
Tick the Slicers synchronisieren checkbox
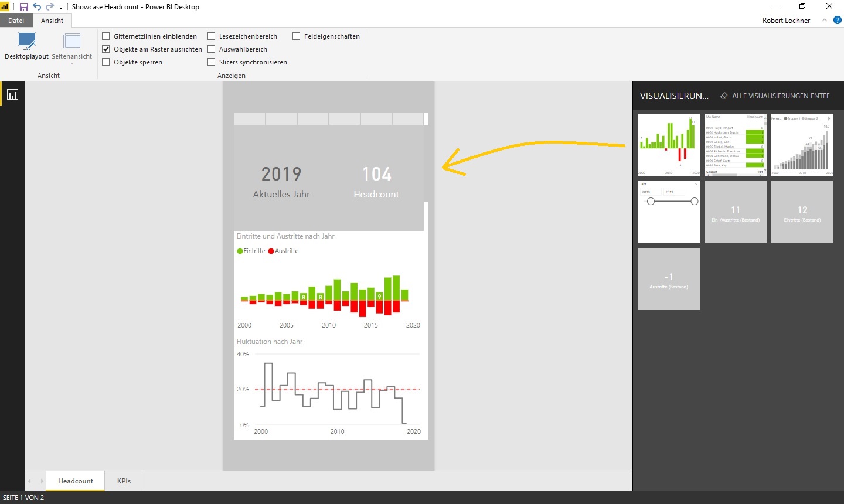pos(212,62)
